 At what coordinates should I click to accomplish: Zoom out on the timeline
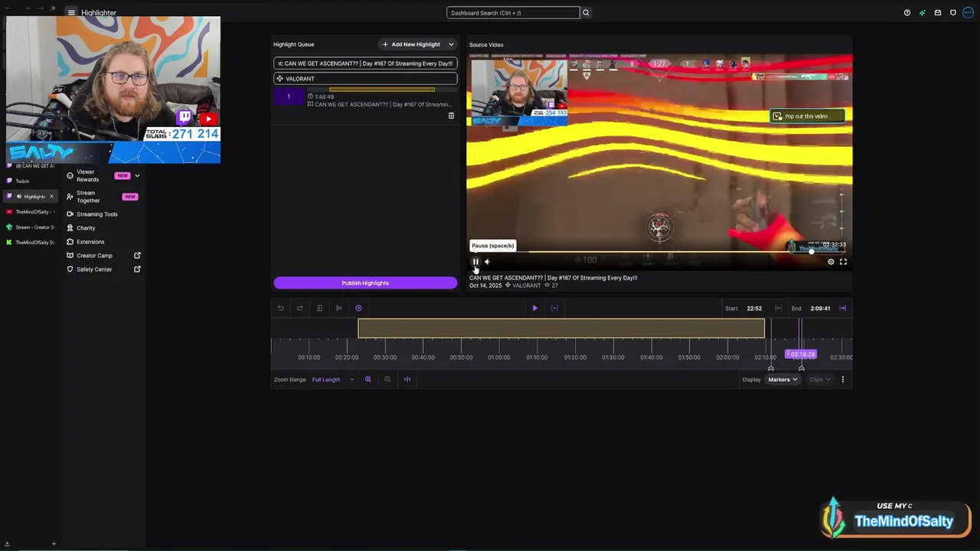(387, 380)
